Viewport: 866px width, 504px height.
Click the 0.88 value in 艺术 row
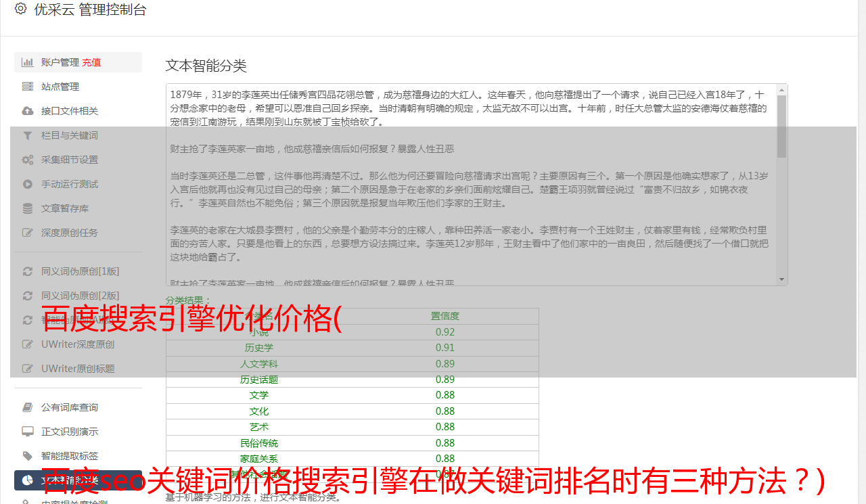[445, 427]
